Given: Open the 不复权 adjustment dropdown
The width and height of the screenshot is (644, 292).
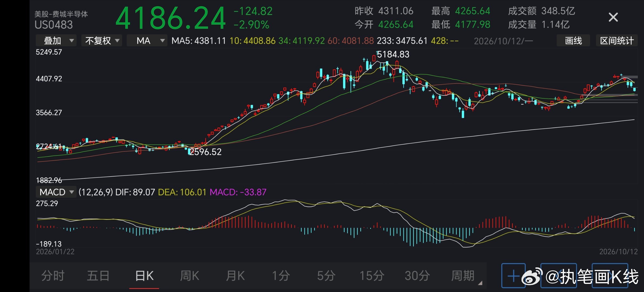Looking at the screenshot, I should (x=102, y=41).
